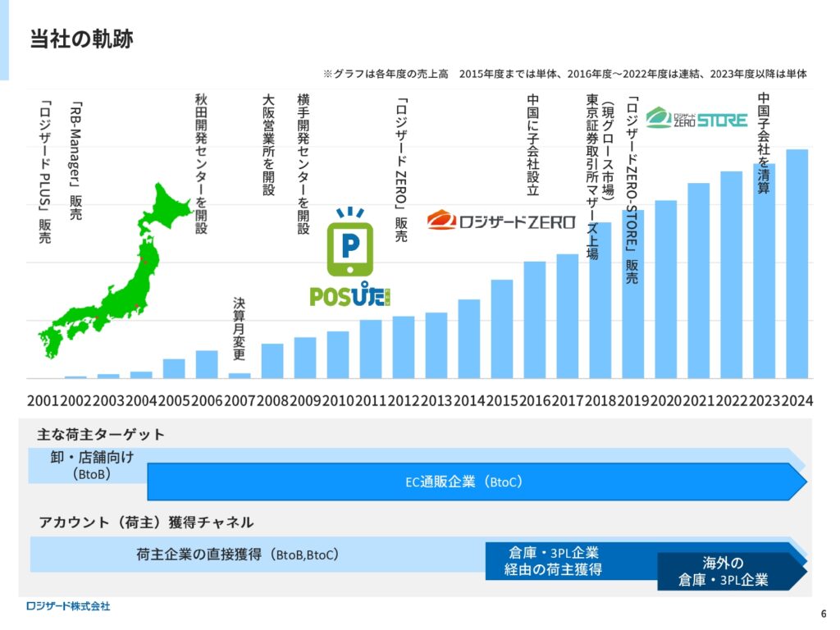Image resolution: width=840 pixels, height=630 pixels.
Task: Click the year label 2021
Action: click(699, 400)
